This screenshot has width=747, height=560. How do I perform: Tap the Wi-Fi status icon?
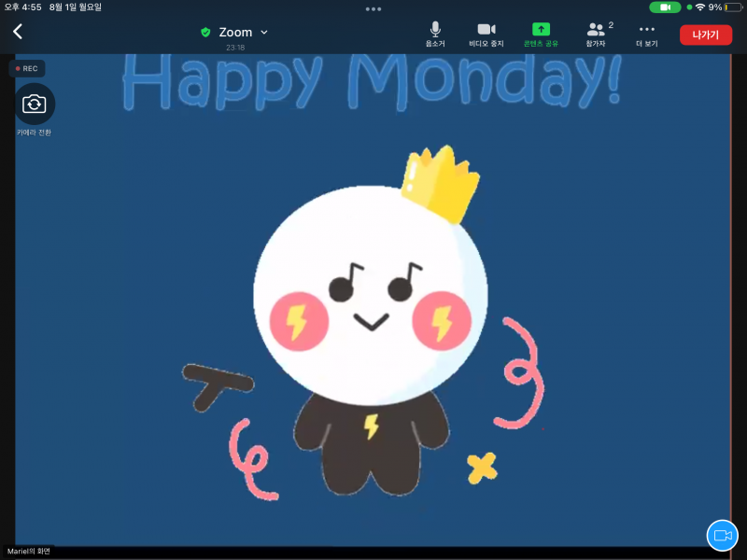[700, 7]
